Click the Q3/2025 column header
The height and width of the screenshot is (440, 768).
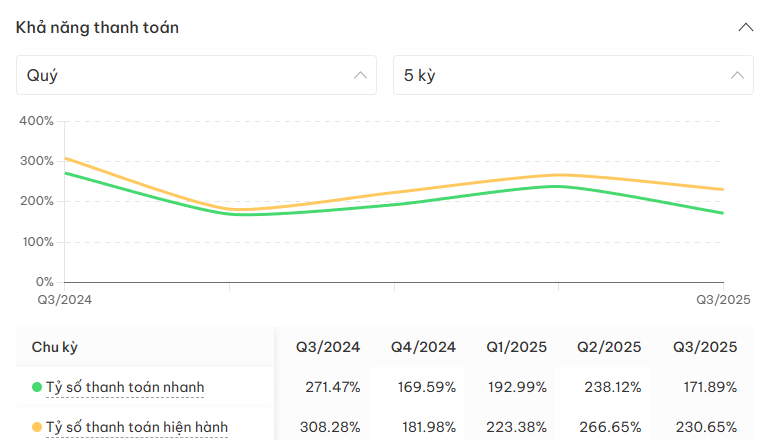[x=705, y=347]
